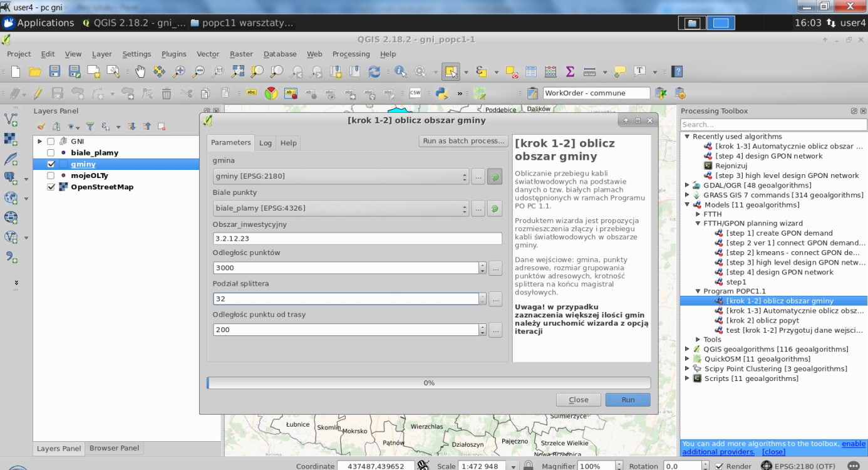Uncheck the OpenStreetMap layer visibility
Screen dimensions: 868x470
pos(51,187)
